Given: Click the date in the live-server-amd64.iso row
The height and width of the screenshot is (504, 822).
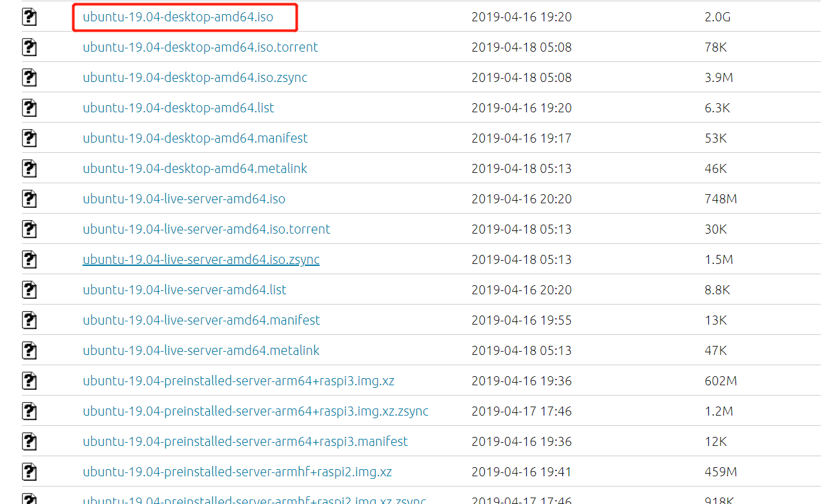Looking at the screenshot, I should coord(522,199).
